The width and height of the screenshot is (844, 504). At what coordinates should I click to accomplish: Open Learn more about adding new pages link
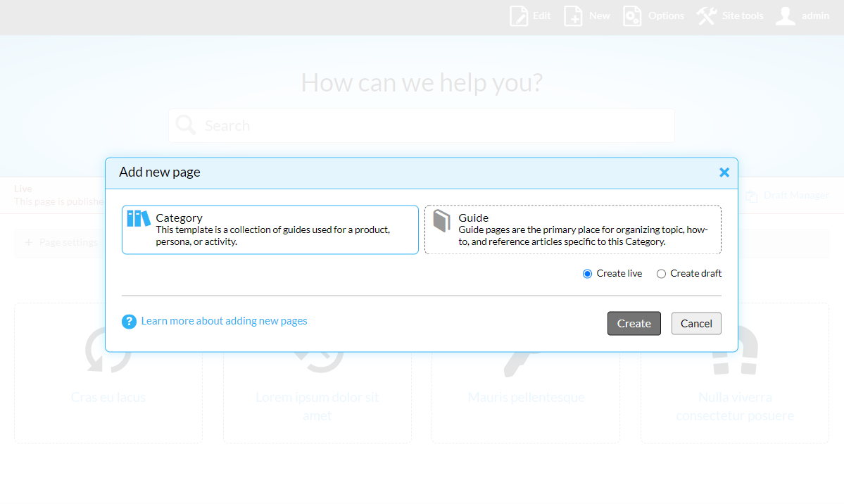coord(224,321)
